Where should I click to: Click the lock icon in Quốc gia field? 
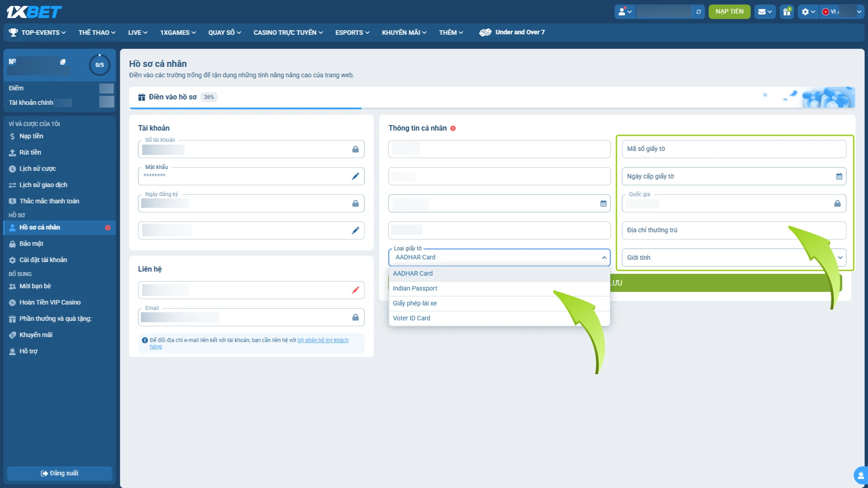pos(837,203)
